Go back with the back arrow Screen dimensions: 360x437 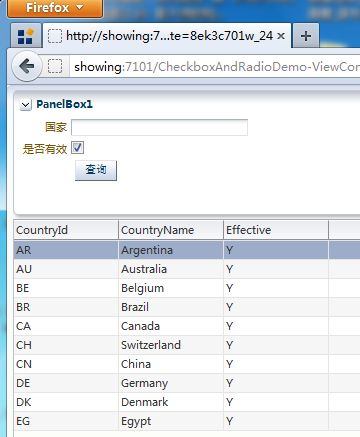(27, 66)
